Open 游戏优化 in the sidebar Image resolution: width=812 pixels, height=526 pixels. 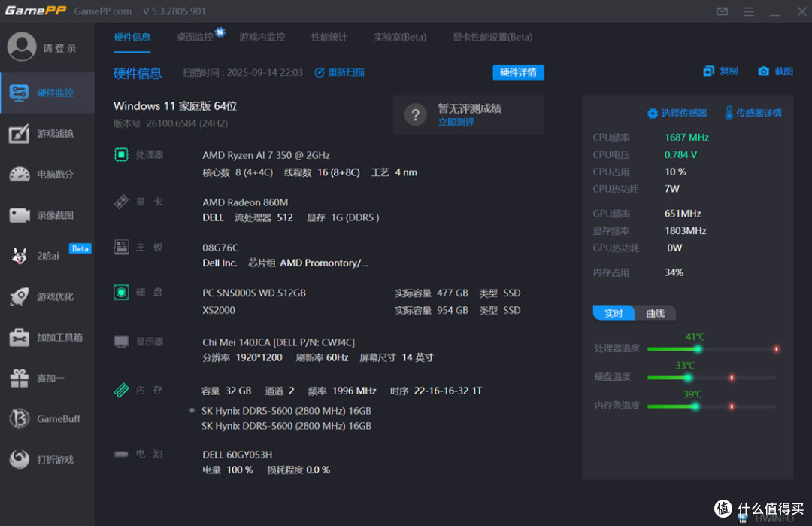point(47,296)
